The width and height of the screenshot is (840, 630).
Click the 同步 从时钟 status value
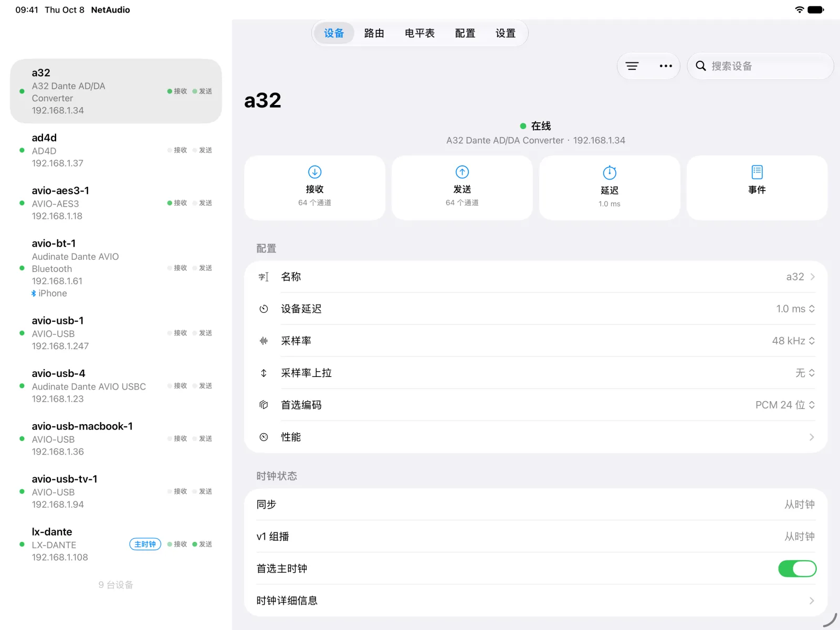800,505
